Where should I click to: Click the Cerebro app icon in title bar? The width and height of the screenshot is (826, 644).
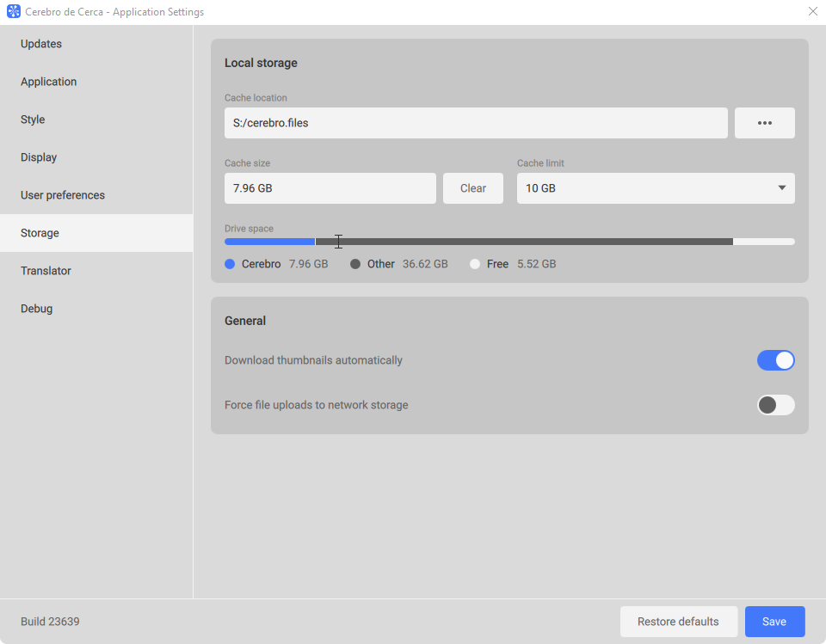click(14, 12)
